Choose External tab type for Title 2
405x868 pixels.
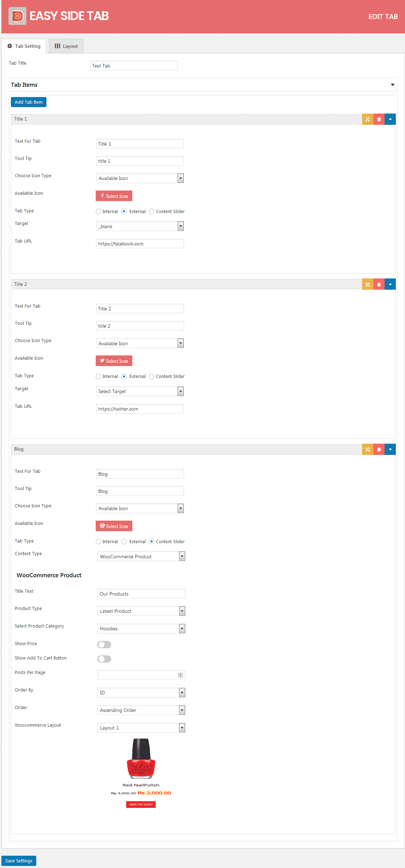point(124,377)
